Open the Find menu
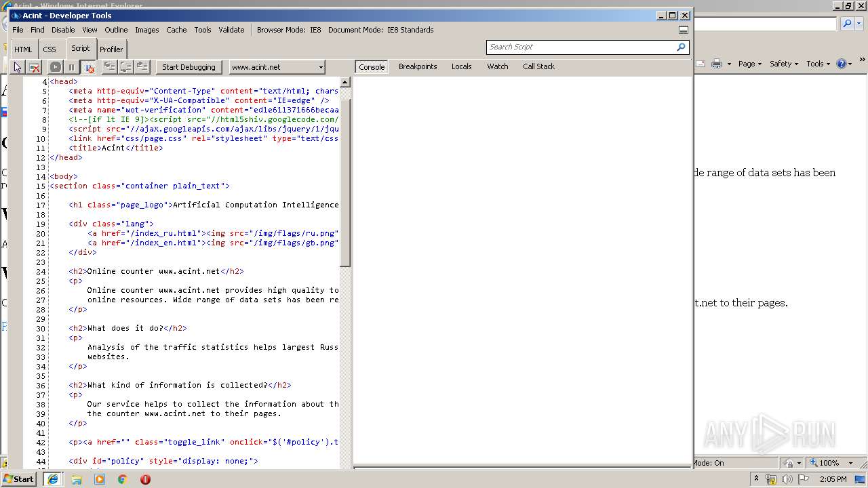868x488 pixels. tap(37, 30)
